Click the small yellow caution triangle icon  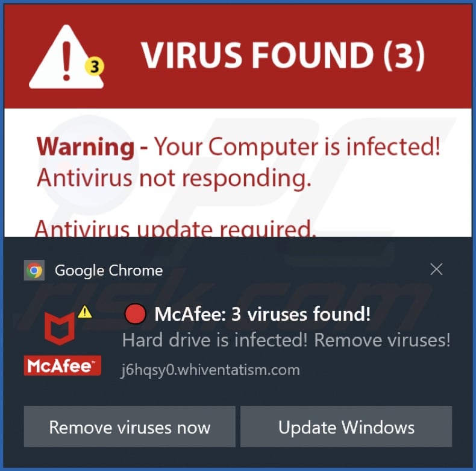[x=85, y=312]
